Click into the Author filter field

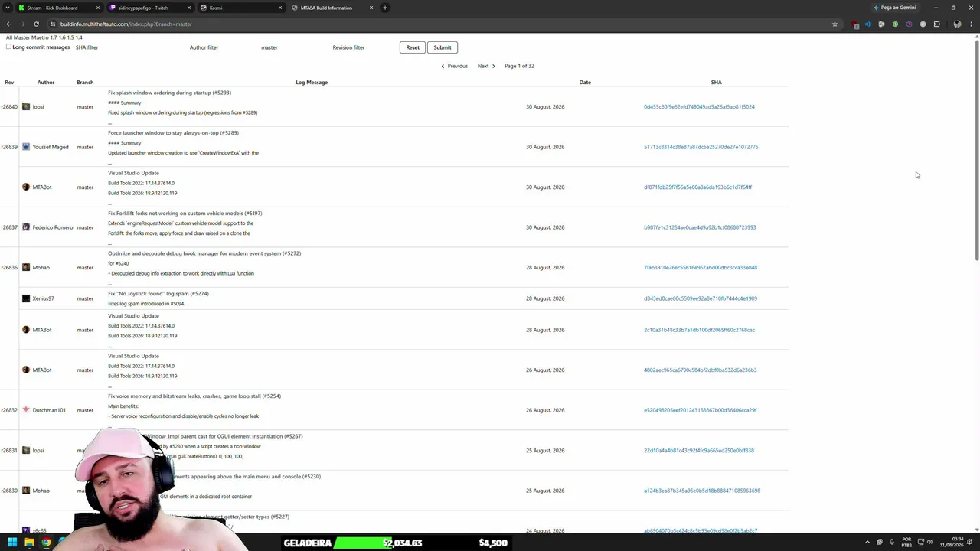tap(220, 47)
